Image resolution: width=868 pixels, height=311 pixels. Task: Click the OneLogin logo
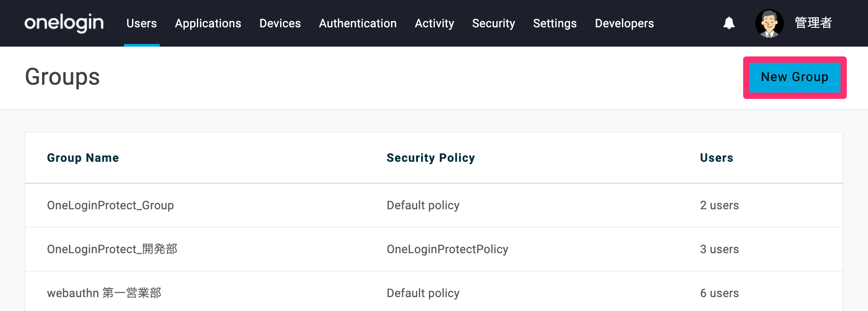[64, 23]
